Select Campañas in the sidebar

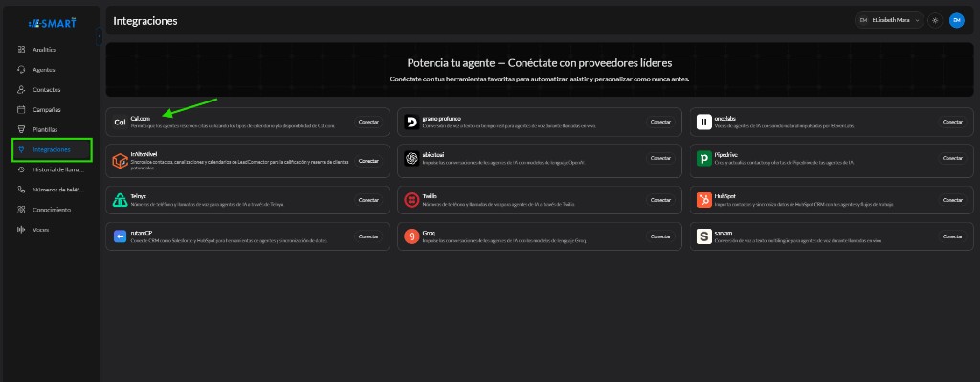[x=46, y=109]
